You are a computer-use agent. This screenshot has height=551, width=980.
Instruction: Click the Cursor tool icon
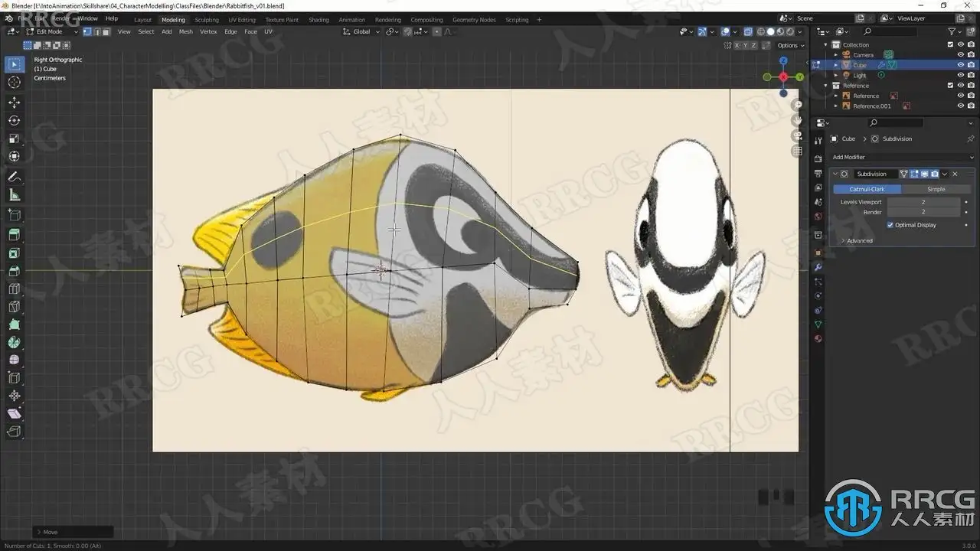click(14, 82)
